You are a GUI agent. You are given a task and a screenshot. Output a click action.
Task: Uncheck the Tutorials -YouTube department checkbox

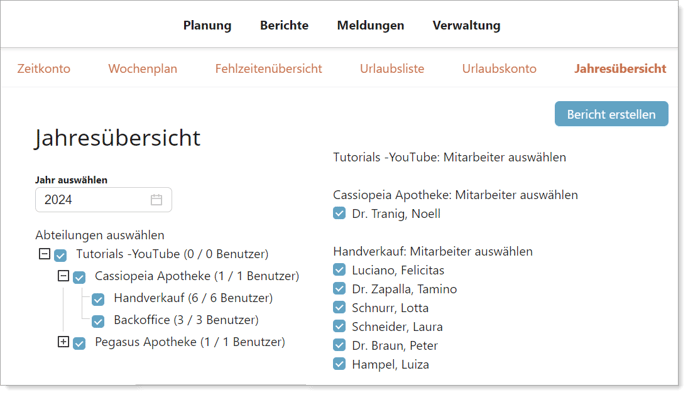pyautogui.click(x=61, y=255)
